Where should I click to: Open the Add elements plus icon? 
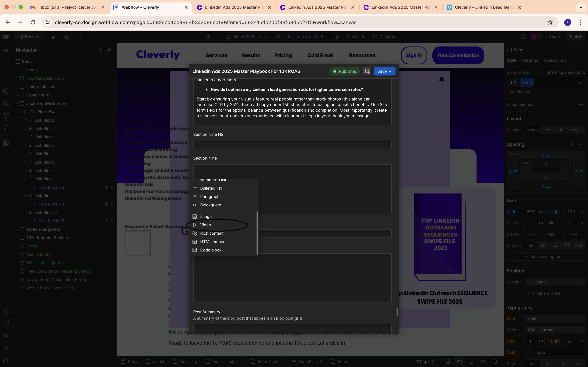click(6, 51)
